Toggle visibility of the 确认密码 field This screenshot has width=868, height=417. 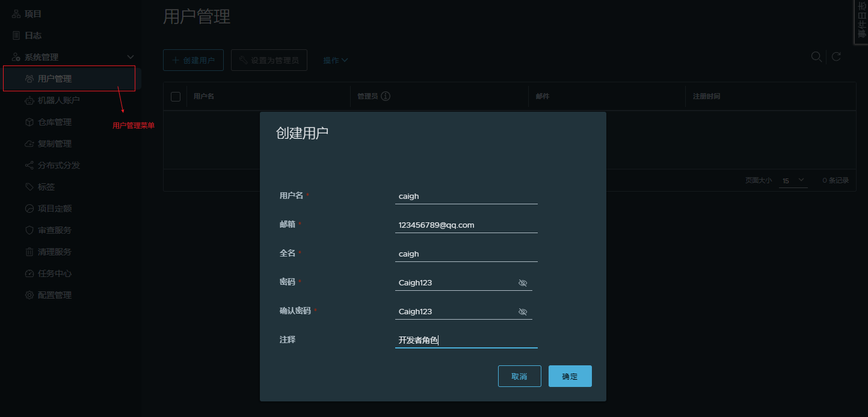tap(523, 312)
